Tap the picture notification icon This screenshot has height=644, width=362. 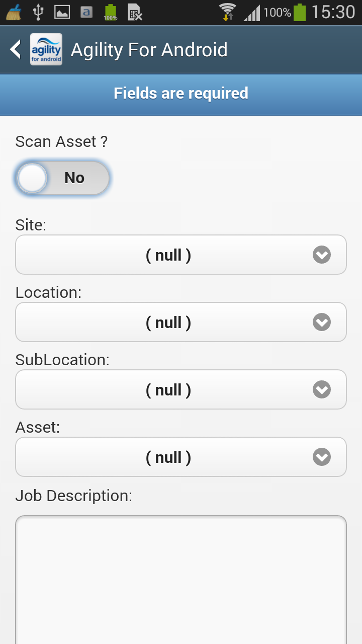tap(62, 12)
